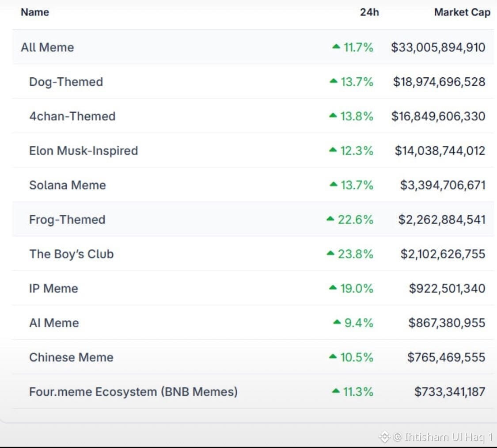Click the 13.8% change for 4chan-Themed
Viewport: 497px width, 448px height.
pos(351,116)
